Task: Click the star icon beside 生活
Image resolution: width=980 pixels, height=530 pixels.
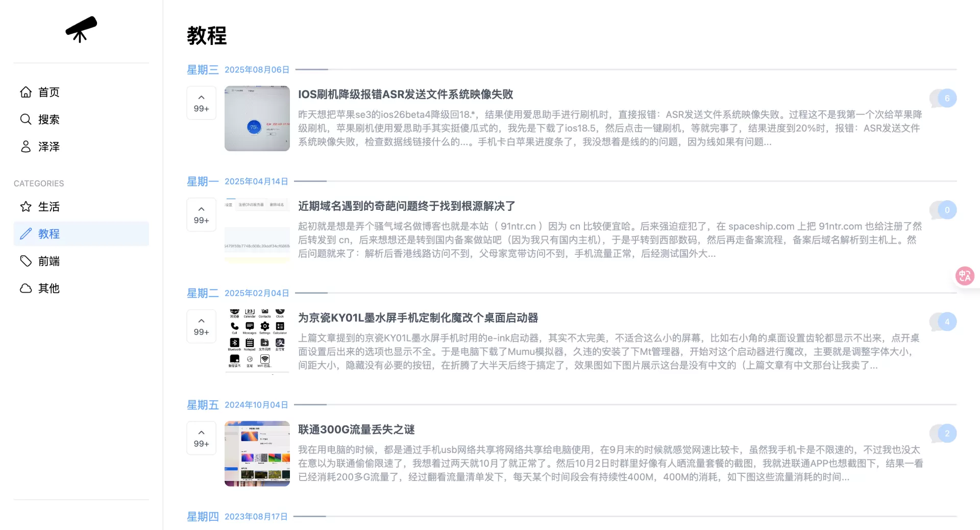Action: click(x=26, y=207)
